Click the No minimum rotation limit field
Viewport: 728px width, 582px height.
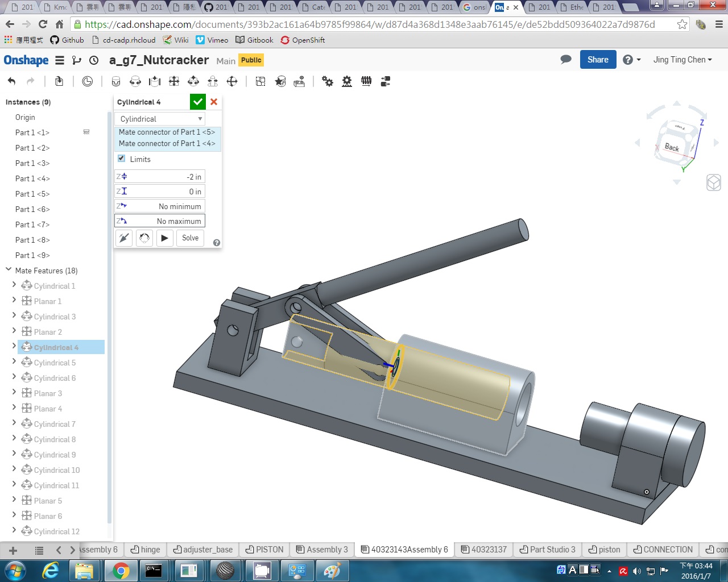tap(159, 206)
